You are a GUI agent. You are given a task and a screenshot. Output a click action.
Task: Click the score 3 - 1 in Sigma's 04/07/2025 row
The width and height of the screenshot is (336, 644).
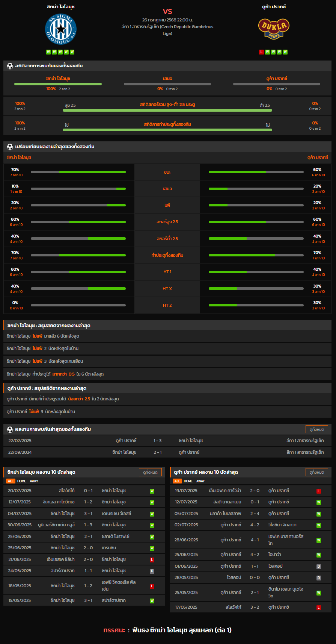point(88,514)
